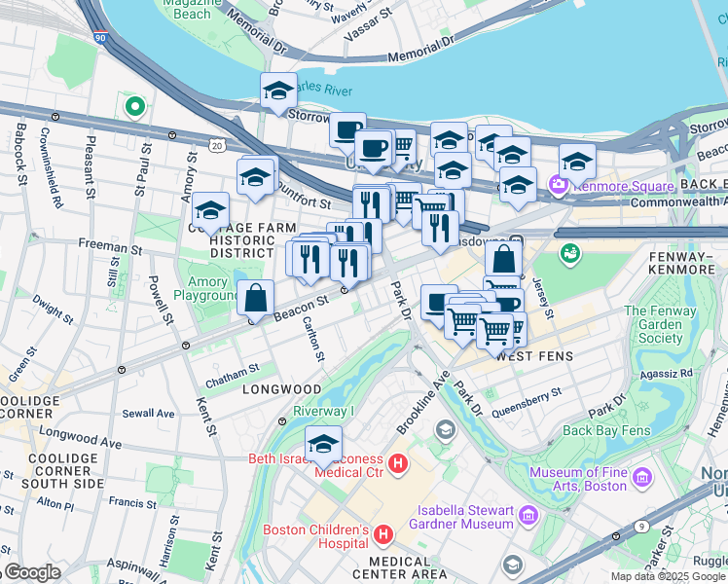The width and height of the screenshot is (728, 584).
Task: Click the Isabella Stewart Gardner Museum pin
Action: click(x=528, y=514)
